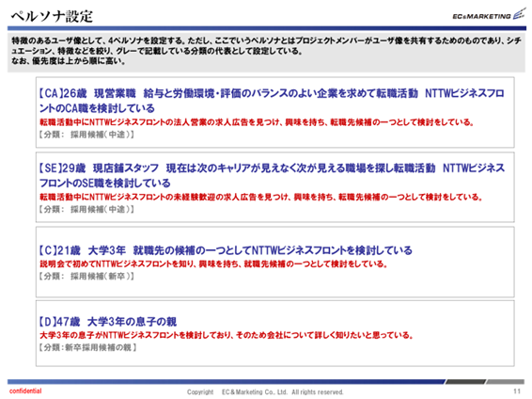Click the classification under the CA persona
The height and width of the screenshot is (399, 532).
(86, 135)
